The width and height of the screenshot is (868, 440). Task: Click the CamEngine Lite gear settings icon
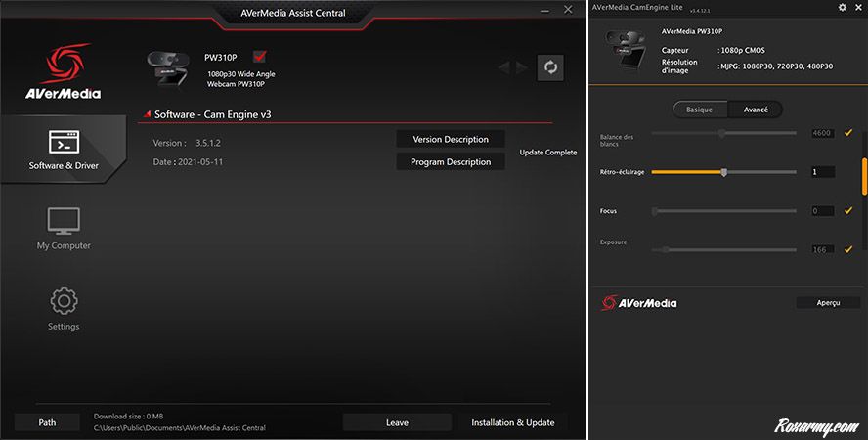843,8
